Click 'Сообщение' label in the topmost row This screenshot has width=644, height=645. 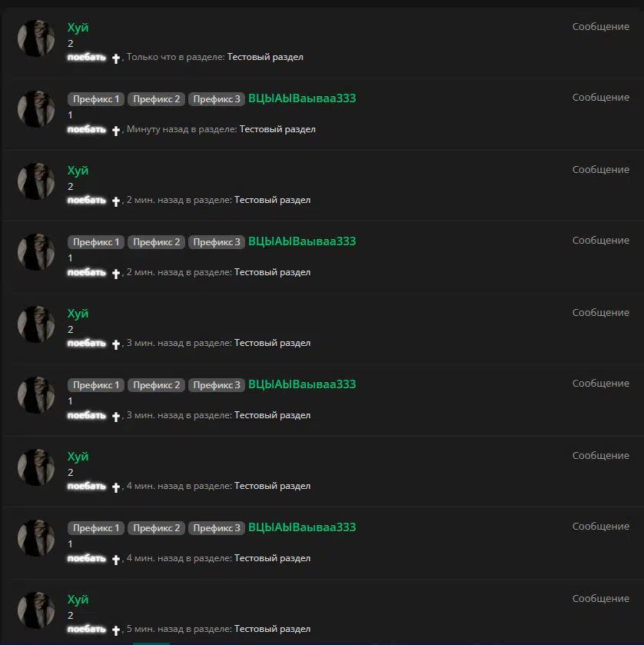(601, 27)
